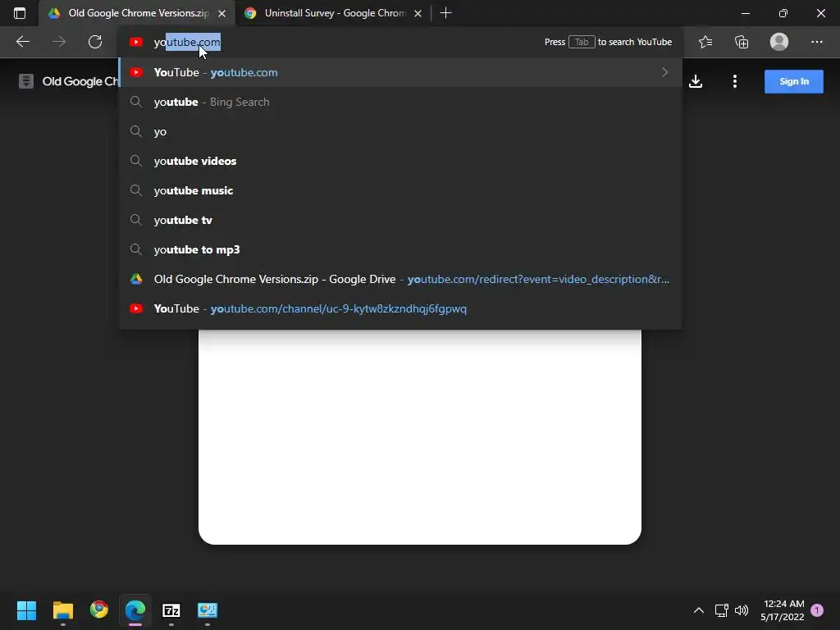Click the Drive file type icon
The width and height of the screenshot is (840, 630).
[25, 81]
